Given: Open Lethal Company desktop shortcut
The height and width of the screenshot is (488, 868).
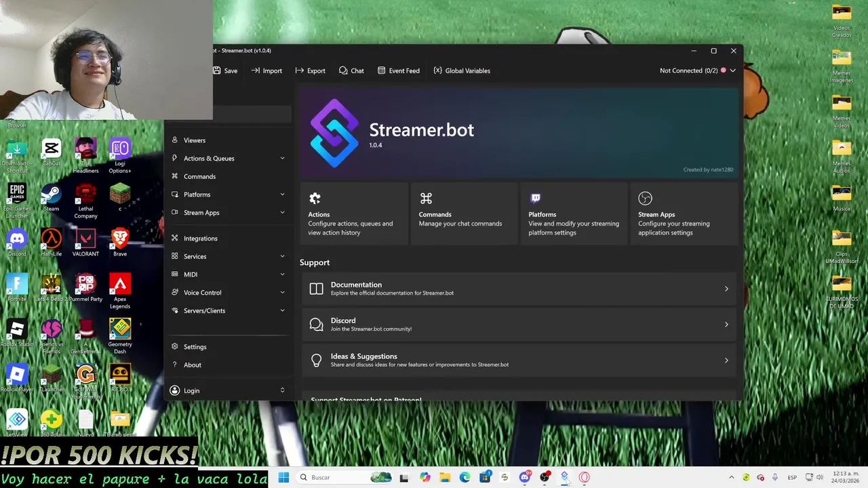Looking at the screenshot, I should coord(85,201).
